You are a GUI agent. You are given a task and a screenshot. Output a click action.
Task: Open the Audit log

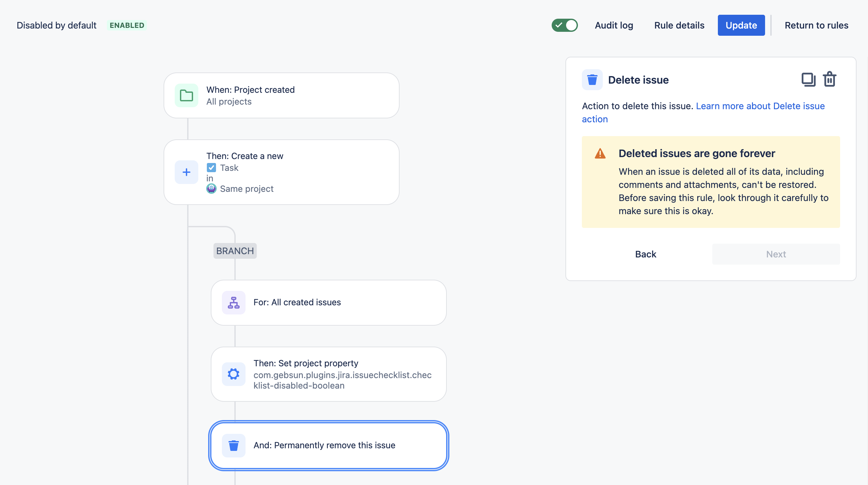tap(614, 25)
